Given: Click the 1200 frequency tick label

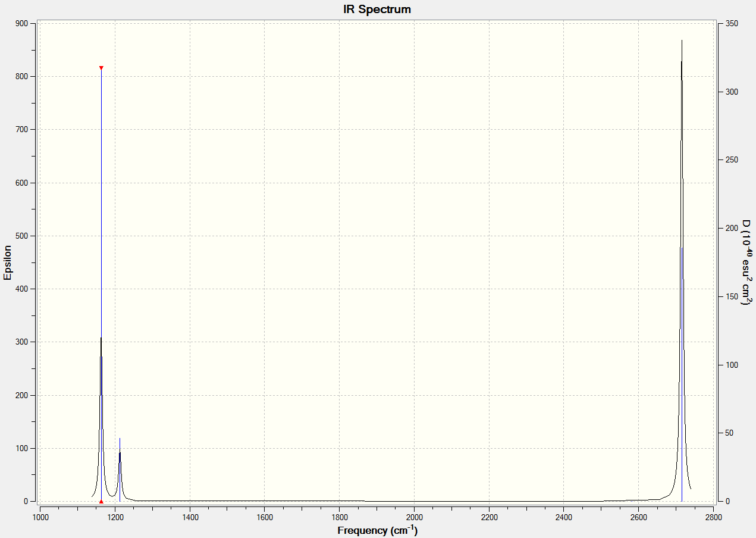Looking at the screenshot, I should [115, 517].
